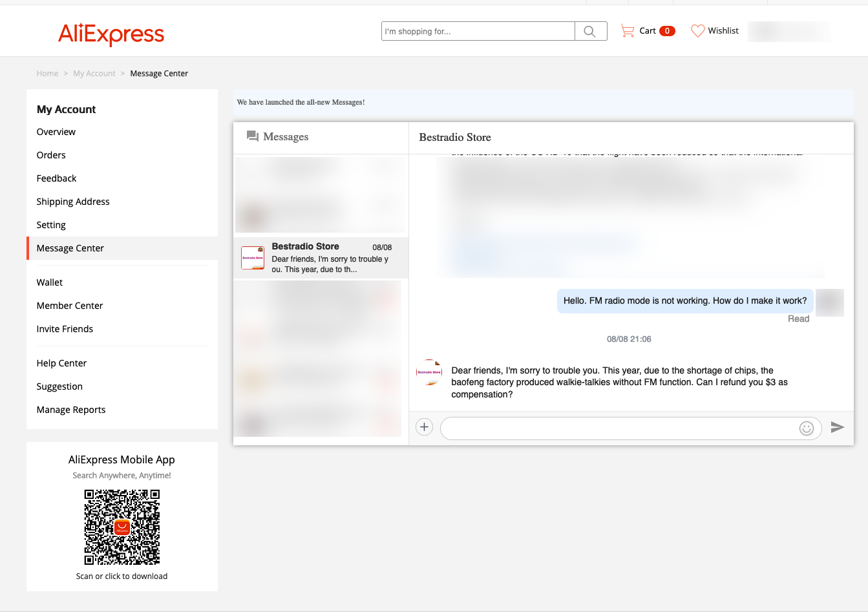Click the plus icon to attach content
Screen dimensions: 868x612
[424, 427]
